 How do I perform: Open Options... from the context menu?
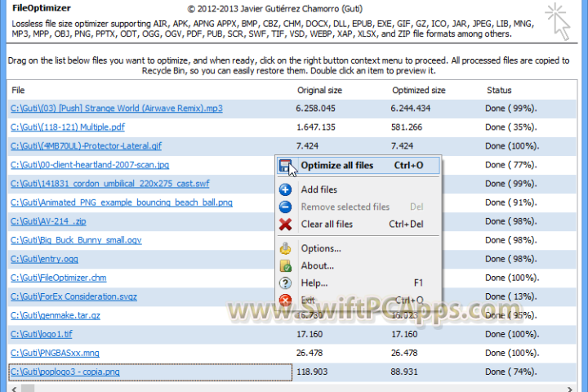[359, 248]
